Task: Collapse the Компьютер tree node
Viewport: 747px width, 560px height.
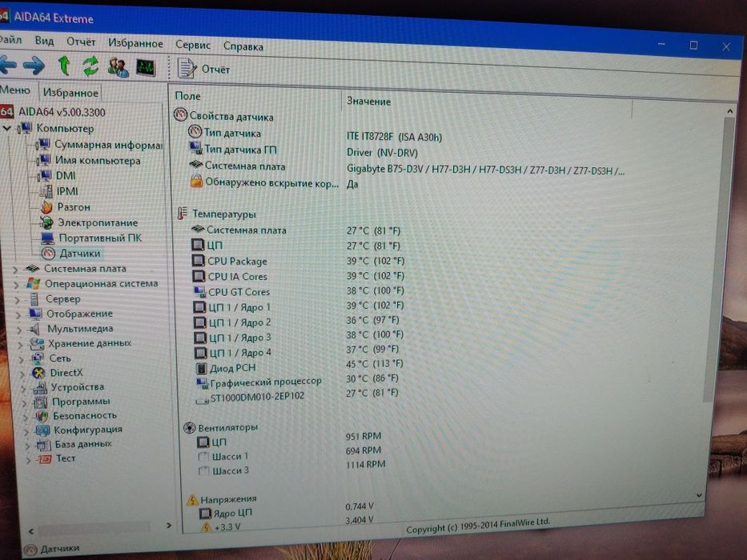Action: pos(7,128)
